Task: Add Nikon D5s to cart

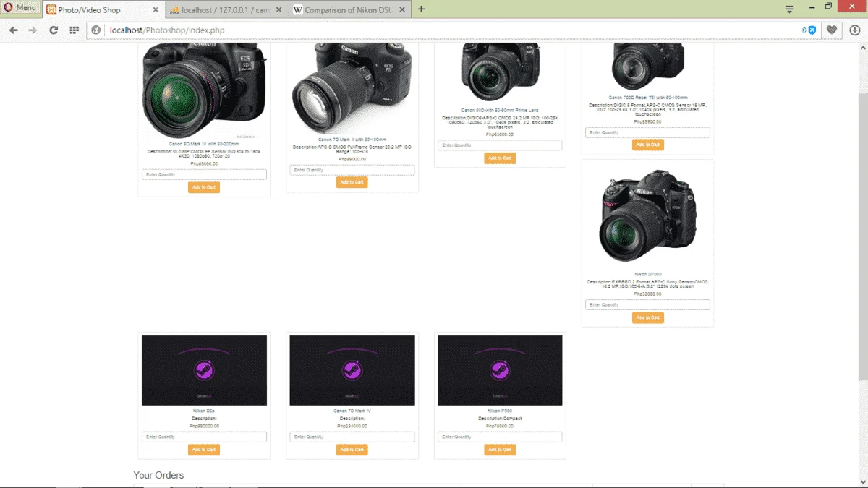Action: pyautogui.click(x=204, y=450)
